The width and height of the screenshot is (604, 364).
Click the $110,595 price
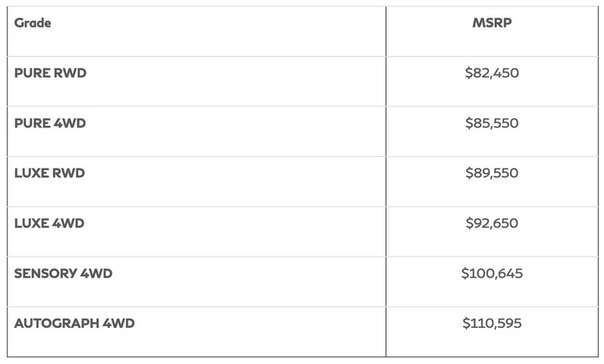point(492,323)
